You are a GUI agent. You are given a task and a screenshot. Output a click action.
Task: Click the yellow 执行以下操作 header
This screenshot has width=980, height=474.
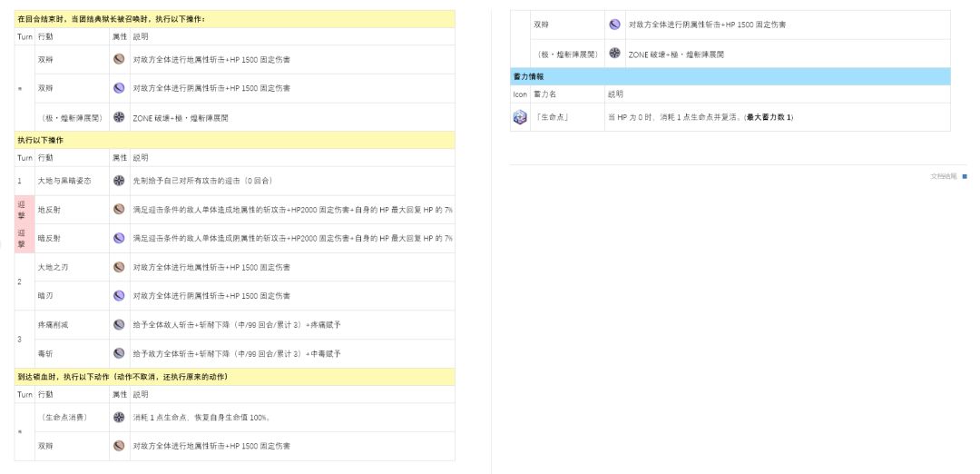pos(234,141)
